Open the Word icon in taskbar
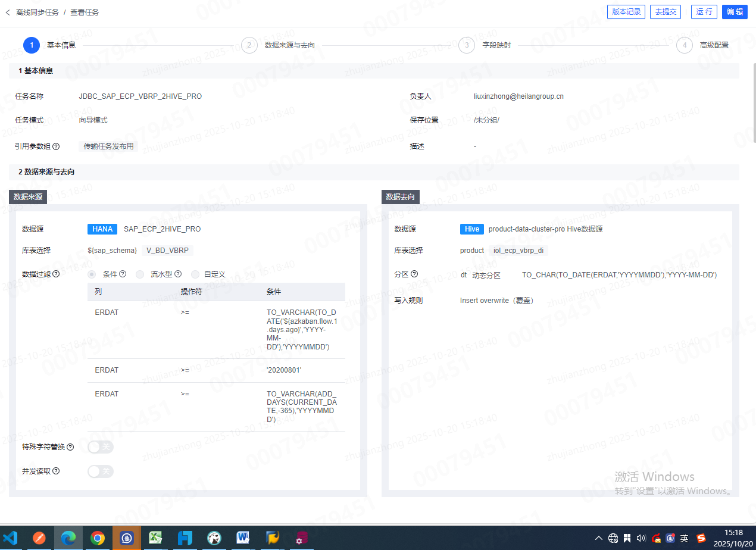 pyautogui.click(x=243, y=538)
